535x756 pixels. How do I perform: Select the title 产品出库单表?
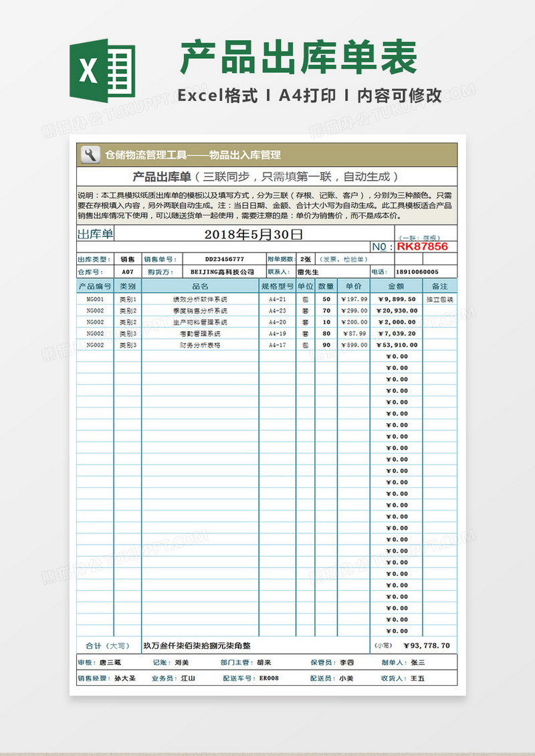click(x=300, y=58)
